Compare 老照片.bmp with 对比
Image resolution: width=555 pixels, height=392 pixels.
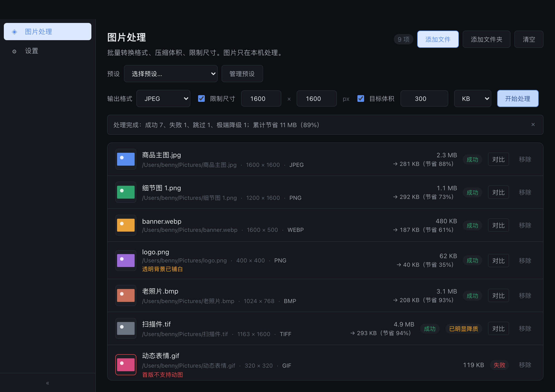pos(499,296)
